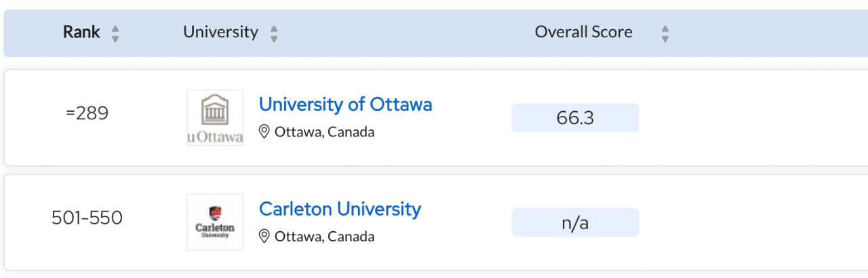Select the Rank column header
This screenshot has height=278, width=868.
point(81,32)
